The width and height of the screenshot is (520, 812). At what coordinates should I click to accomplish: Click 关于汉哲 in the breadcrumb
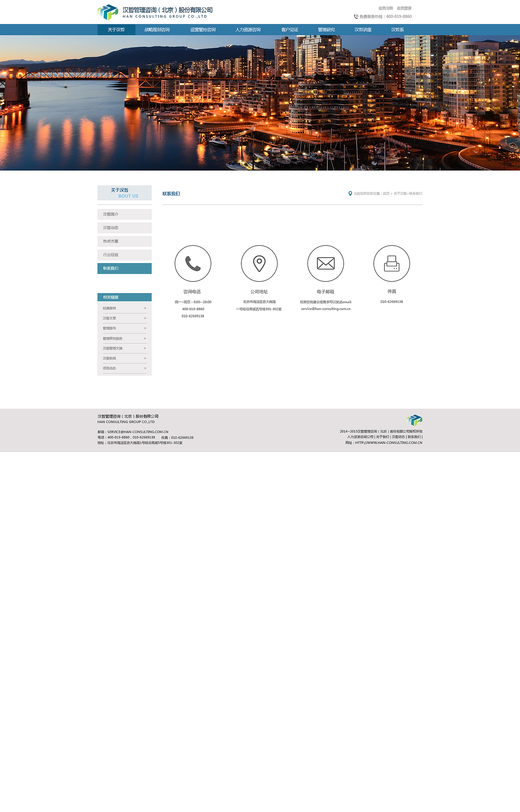[400, 194]
